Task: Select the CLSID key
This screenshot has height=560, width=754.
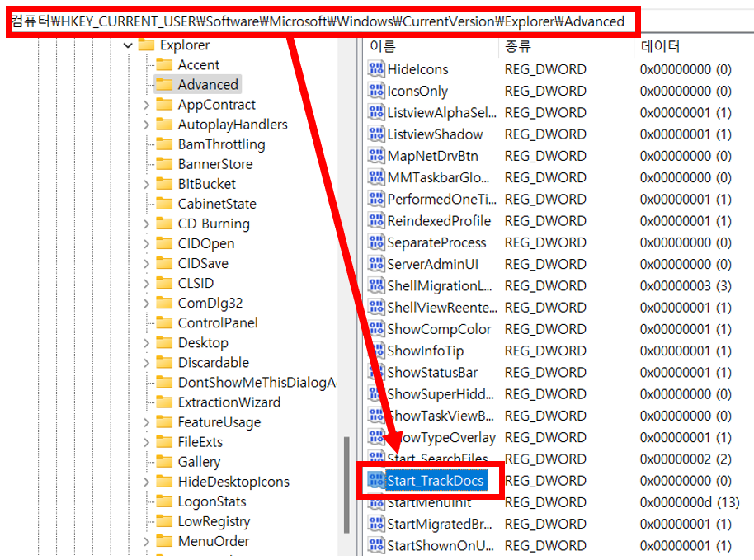Action: [196, 283]
